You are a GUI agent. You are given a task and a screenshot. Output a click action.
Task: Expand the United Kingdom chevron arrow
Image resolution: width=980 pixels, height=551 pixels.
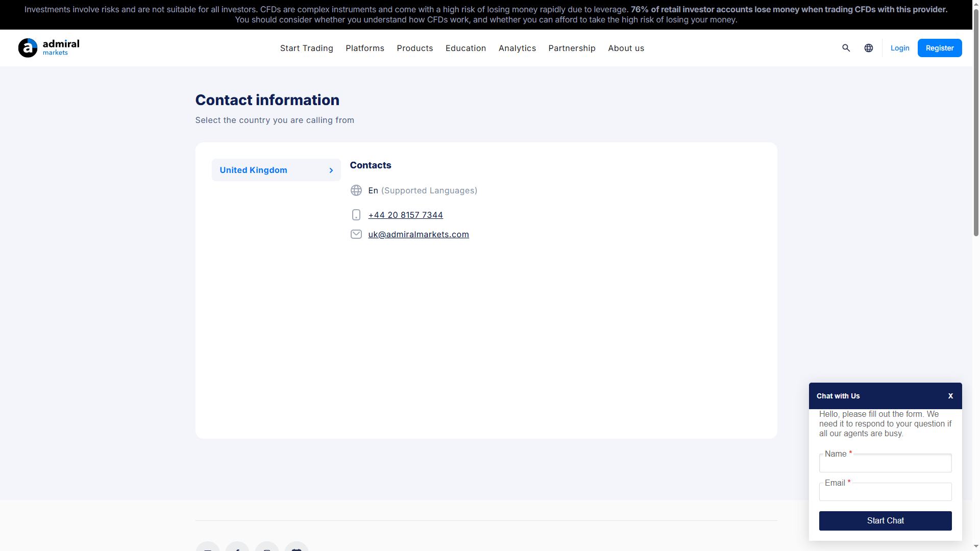coord(331,170)
